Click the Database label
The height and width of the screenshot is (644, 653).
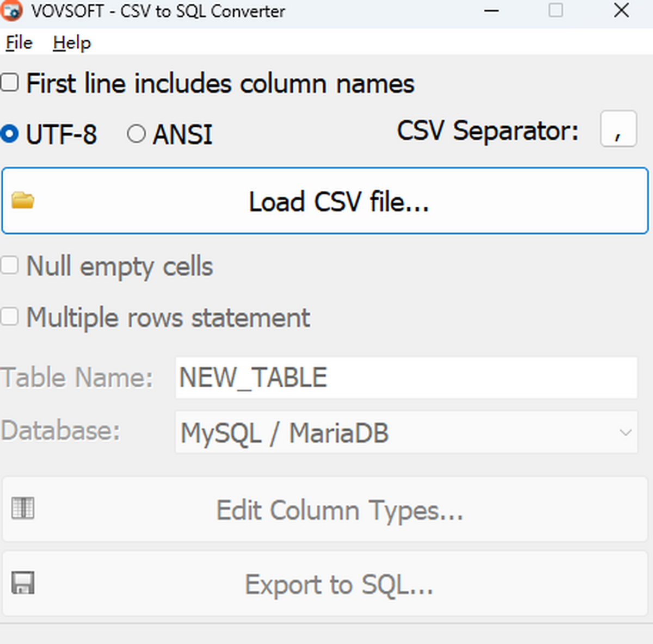pyautogui.click(x=60, y=431)
